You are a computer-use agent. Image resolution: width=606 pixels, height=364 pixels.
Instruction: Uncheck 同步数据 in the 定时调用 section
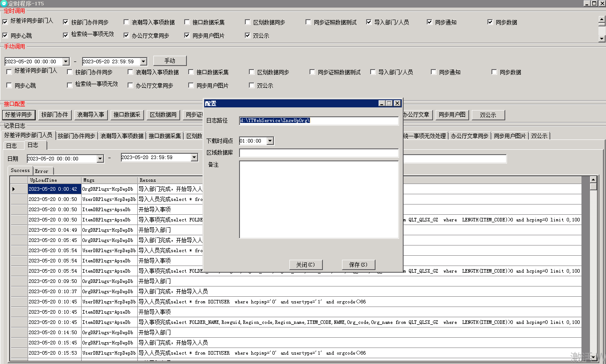point(491,22)
